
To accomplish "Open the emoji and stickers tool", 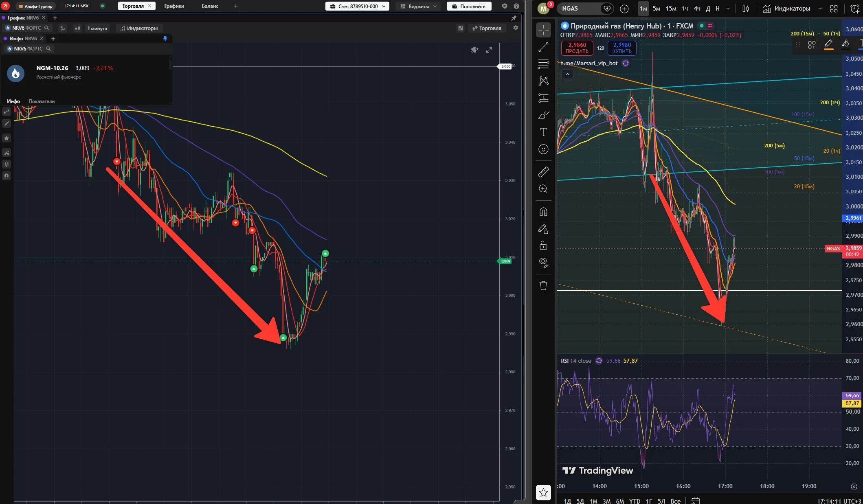I will [x=543, y=149].
